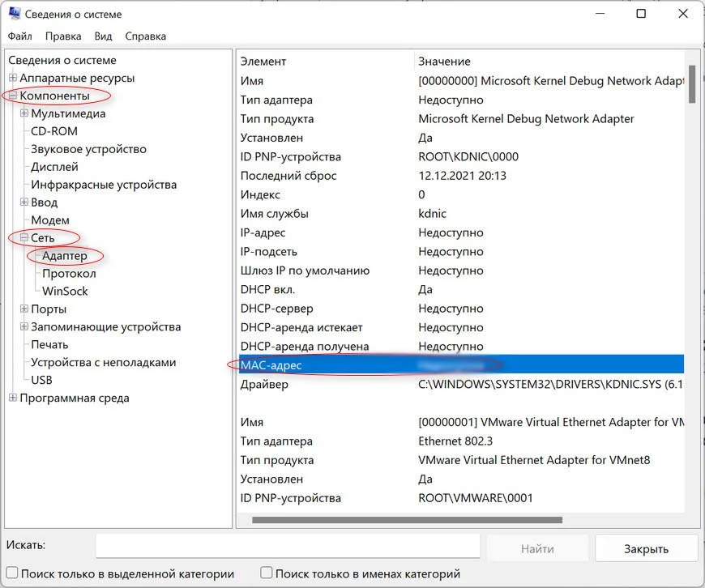Click the horizontal scrollbar in details pane
This screenshot has height=588, width=705.
(x=407, y=520)
